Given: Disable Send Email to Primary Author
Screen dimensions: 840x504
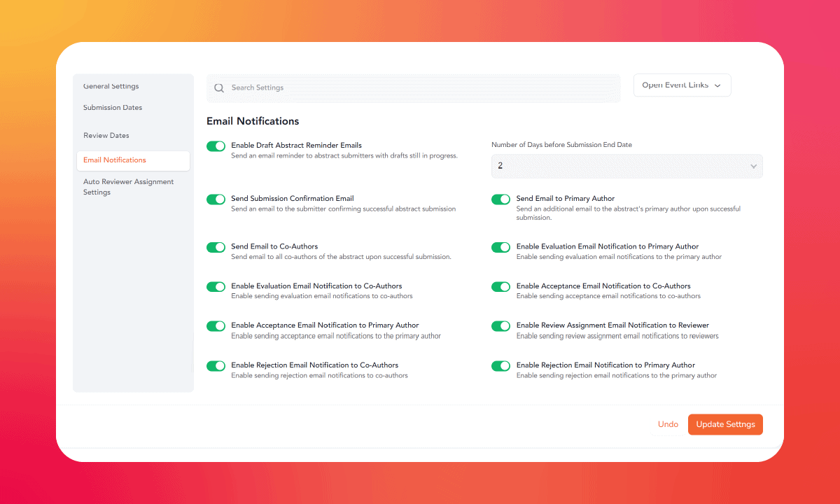Looking at the screenshot, I should point(500,199).
